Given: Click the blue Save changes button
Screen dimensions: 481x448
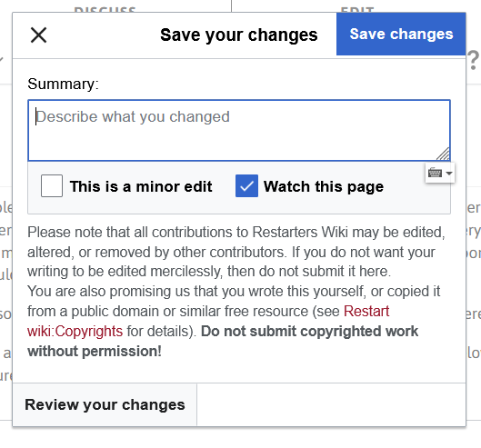Looking at the screenshot, I should click(x=401, y=34).
